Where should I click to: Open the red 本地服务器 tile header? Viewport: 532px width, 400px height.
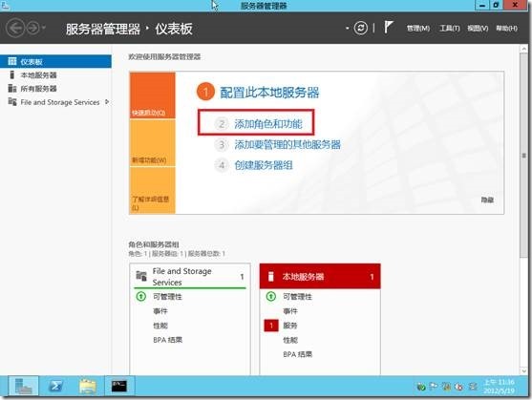click(320, 276)
